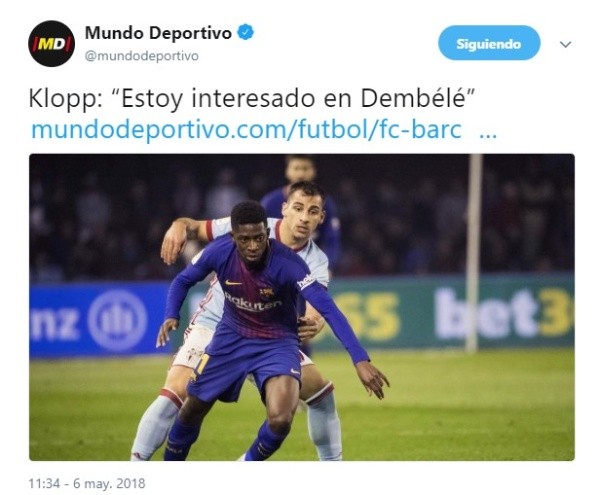Image resolution: width=600 pixels, height=495 pixels.
Task: Open the Mundo Deportivo display name
Action: click(158, 33)
